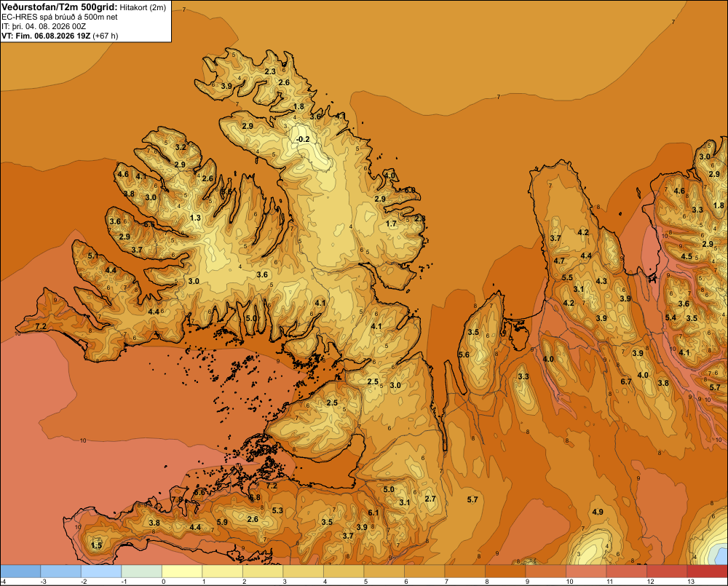Click the blue legend swatch between -4 and -3

(x=20, y=571)
